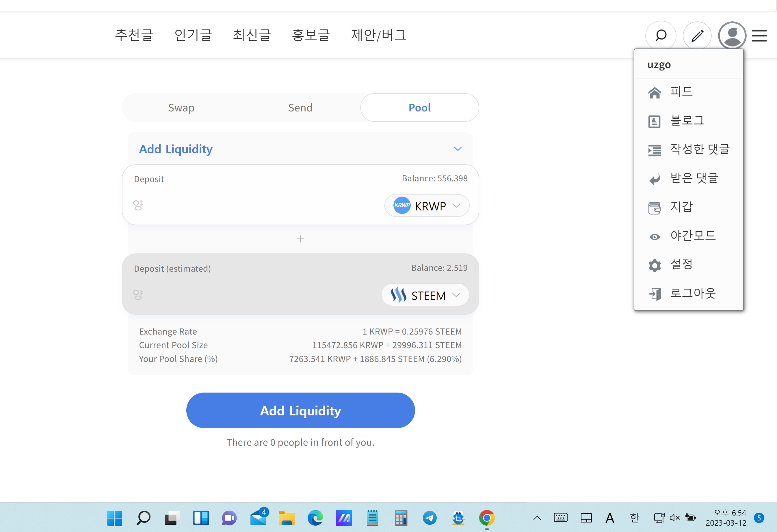Open 피드 home feed item

[x=681, y=92]
